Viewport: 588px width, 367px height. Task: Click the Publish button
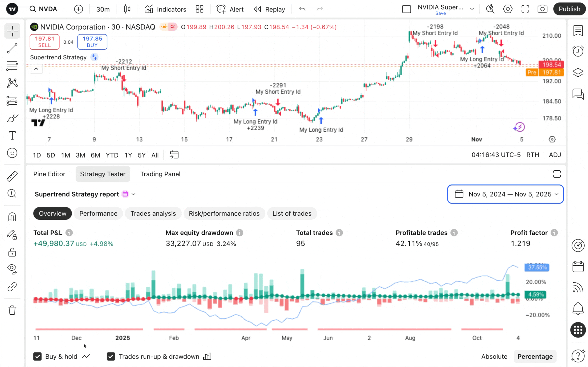569,9
